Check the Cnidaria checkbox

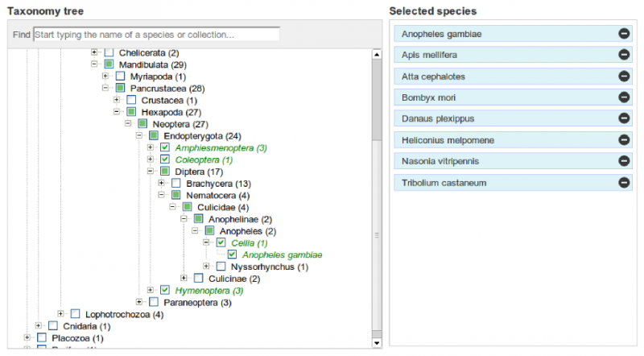click(x=53, y=326)
